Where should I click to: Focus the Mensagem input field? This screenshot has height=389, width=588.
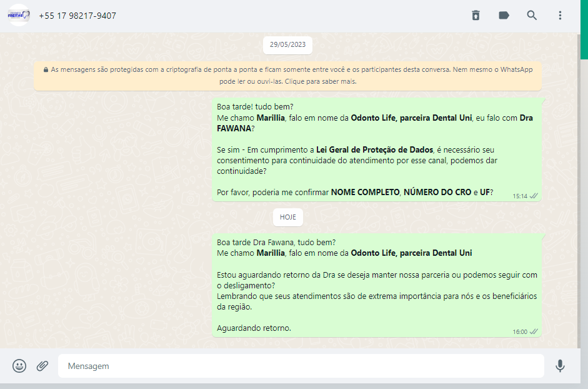301,366
